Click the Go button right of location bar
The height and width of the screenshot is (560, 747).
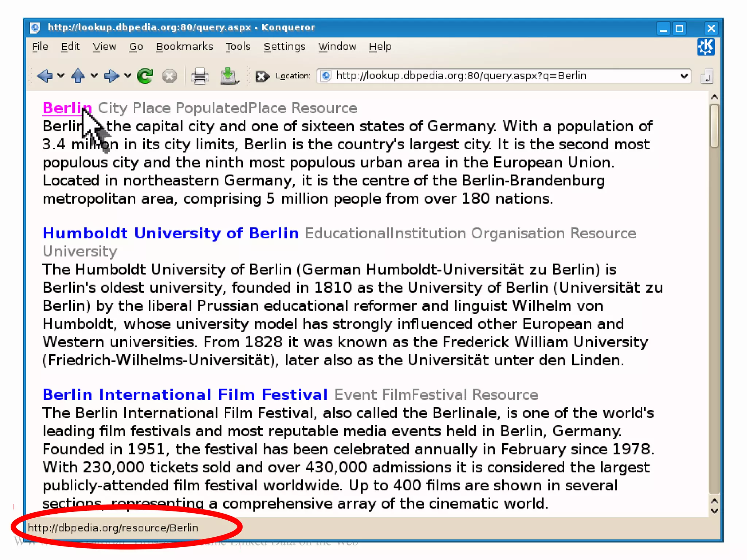(707, 76)
